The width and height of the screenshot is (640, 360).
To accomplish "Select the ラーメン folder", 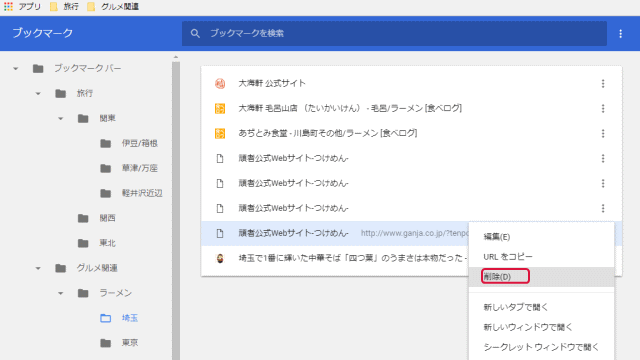I will 116,293.
